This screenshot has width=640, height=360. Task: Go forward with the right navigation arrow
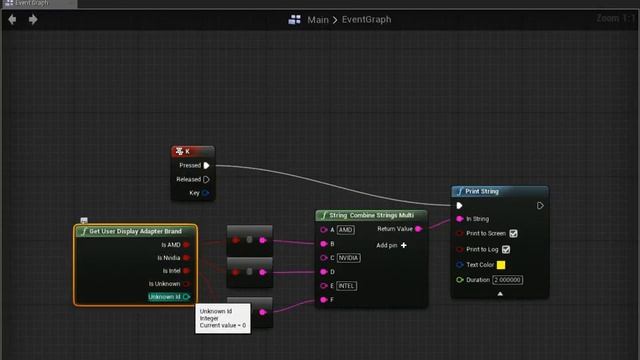pyautogui.click(x=33, y=19)
